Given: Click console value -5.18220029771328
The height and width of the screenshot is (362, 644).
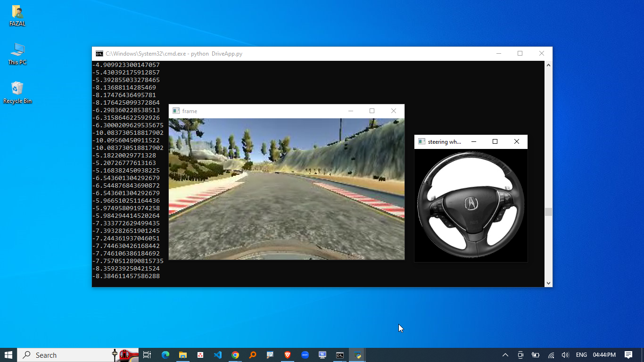Looking at the screenshot, I should point(124,156).
